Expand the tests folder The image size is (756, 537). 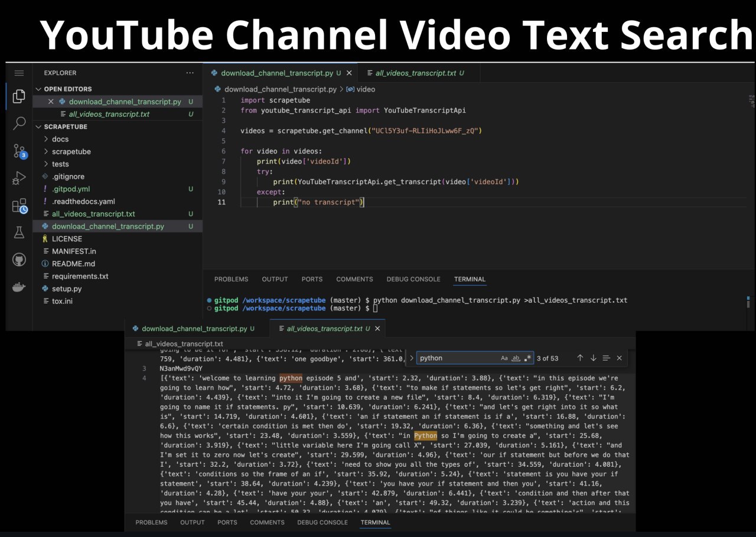(x=60, y=164)
